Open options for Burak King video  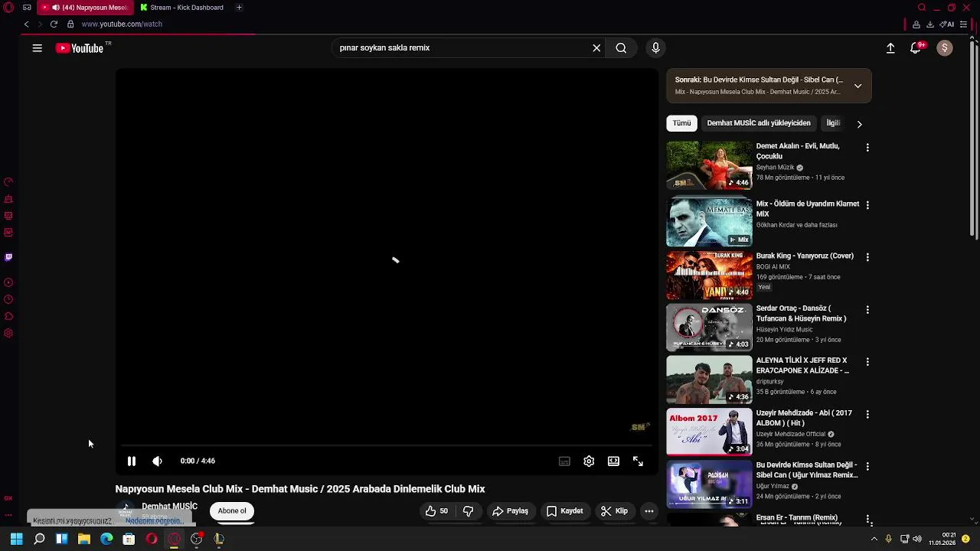(x=867, y=257)
